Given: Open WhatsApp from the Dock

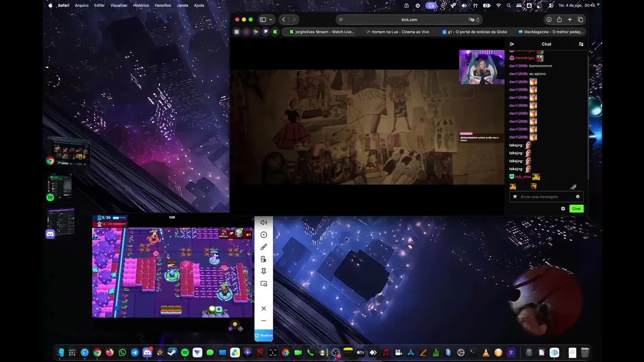Looking at the screenshot, I should point(122,352).
